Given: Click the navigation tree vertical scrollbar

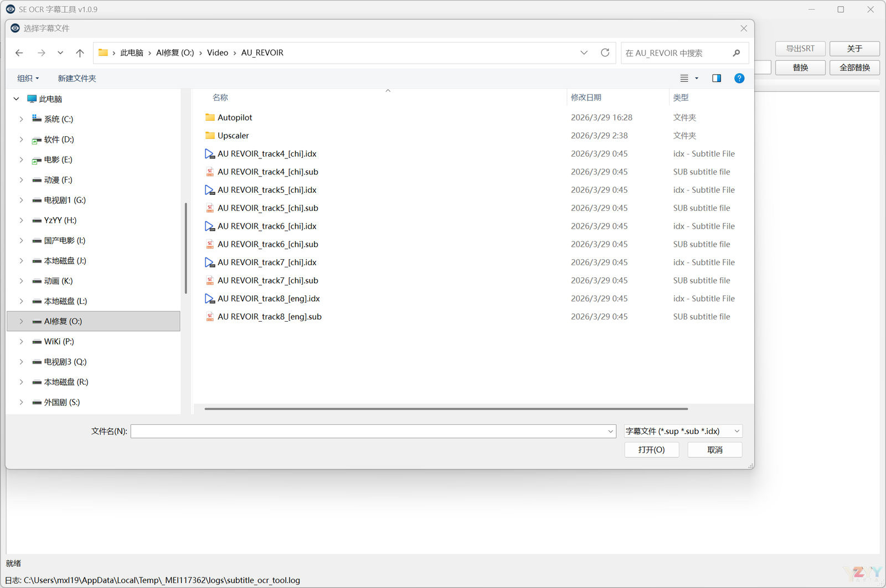Looking at the screenshot, I should pyautogui.click(x=186, y=248).
